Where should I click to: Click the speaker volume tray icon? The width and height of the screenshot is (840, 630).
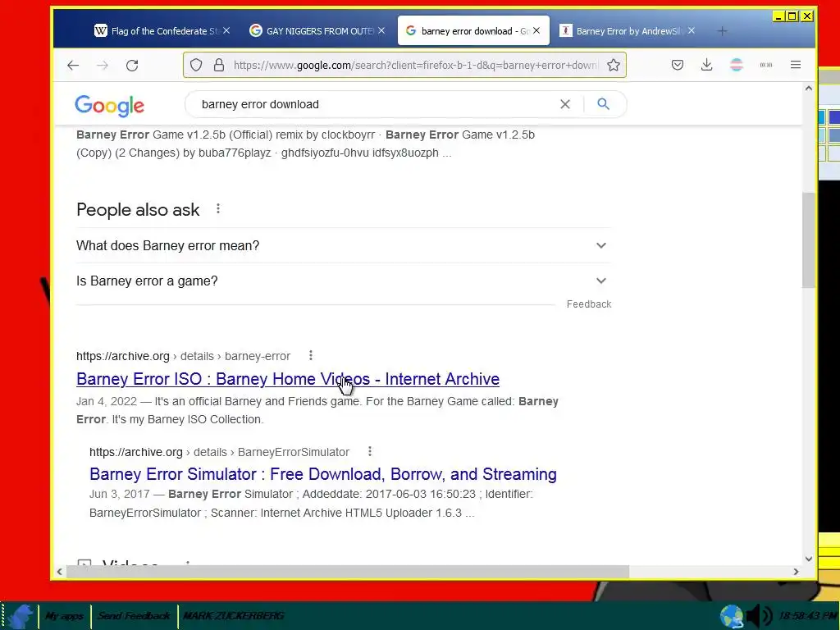point(759,616)
